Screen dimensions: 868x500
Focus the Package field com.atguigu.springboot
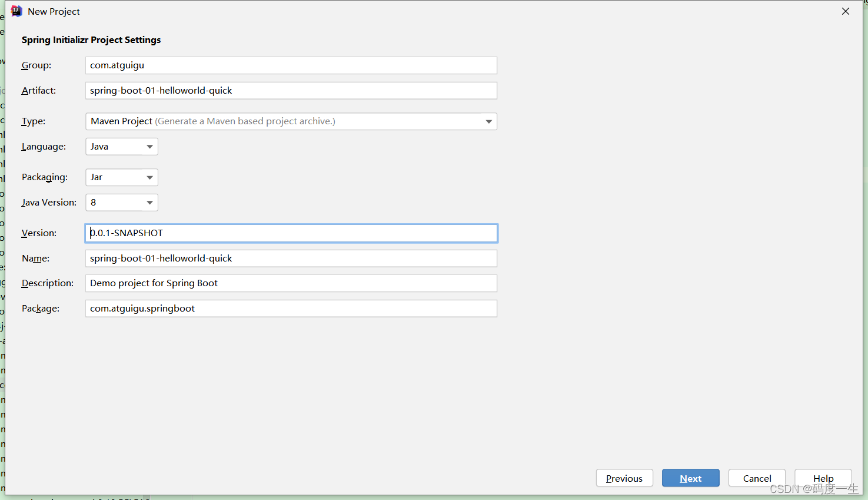(291, 309)
